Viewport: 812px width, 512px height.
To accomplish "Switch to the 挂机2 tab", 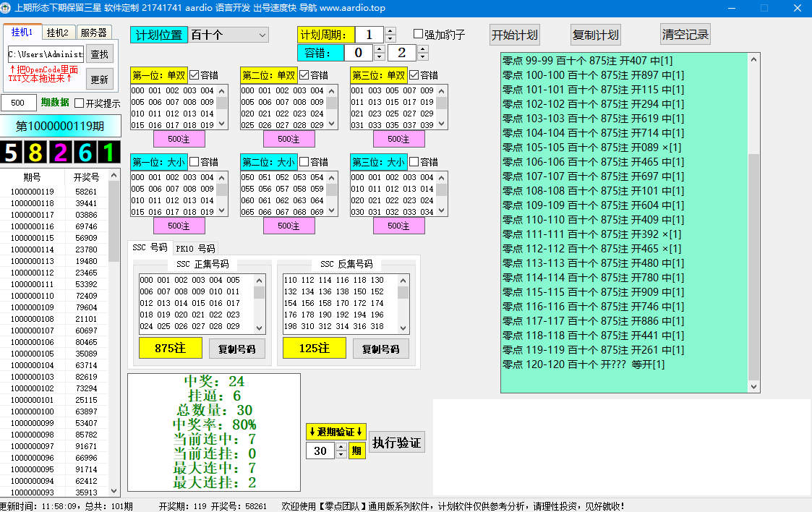I will 57,33.
